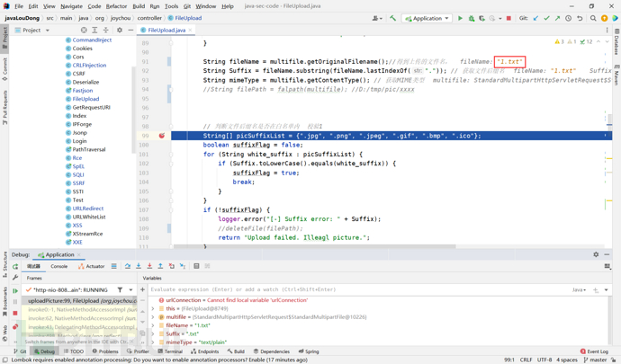Click the Build hammer icon
The image size is (621, 364).
(x=392, y=18)
